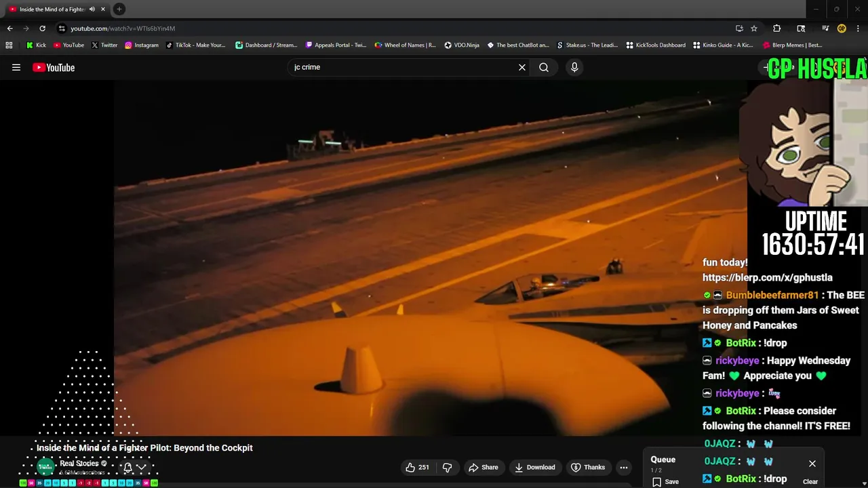Open the 'Blerp Memes | Best...' bookmark
The height and width of the screenshot is (488, 868).
click(793, 45)
